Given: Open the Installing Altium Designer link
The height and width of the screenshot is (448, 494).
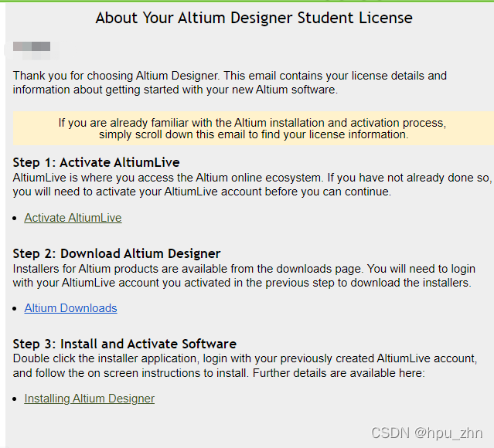Looking at the screenshot, I should click(x=89, y=399).
